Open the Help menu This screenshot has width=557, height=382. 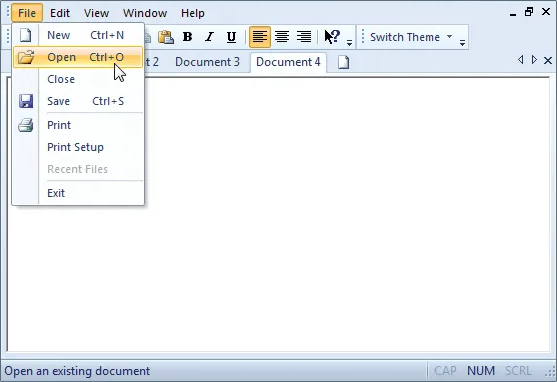(x=193, y=13)
